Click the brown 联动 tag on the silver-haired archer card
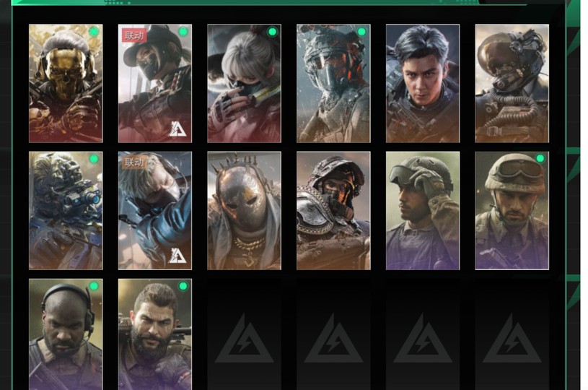The width and height of the screenshot is (588, 390). point(134,162)
